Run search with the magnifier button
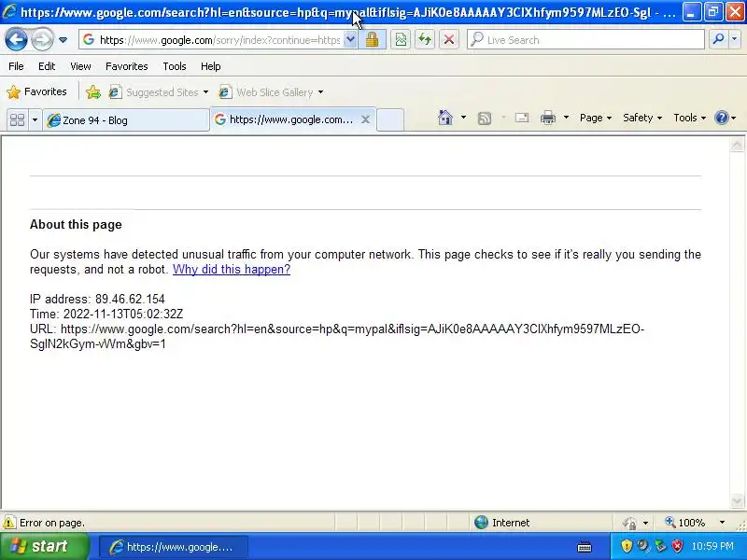 pos(718,39)
